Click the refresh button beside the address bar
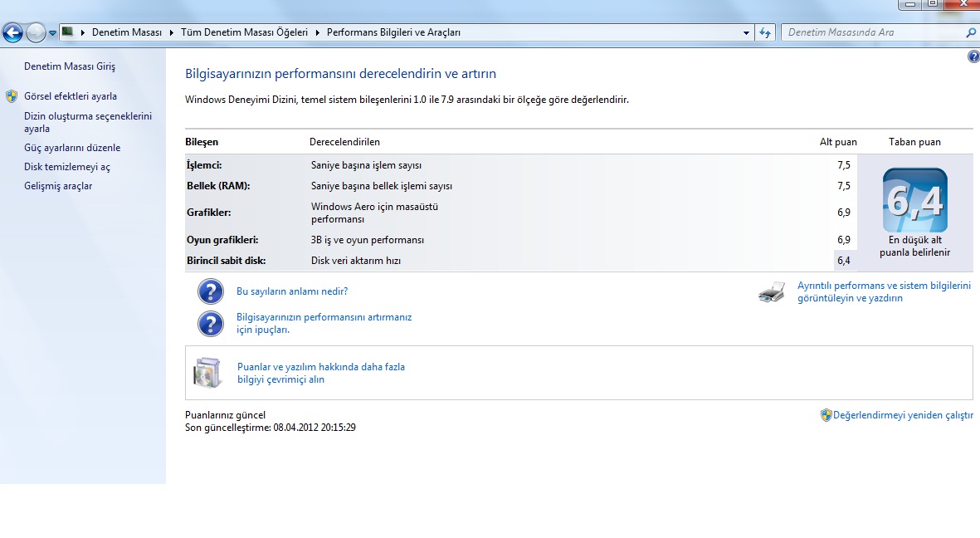This screenshot has width=980, height=538. [765, 32]
